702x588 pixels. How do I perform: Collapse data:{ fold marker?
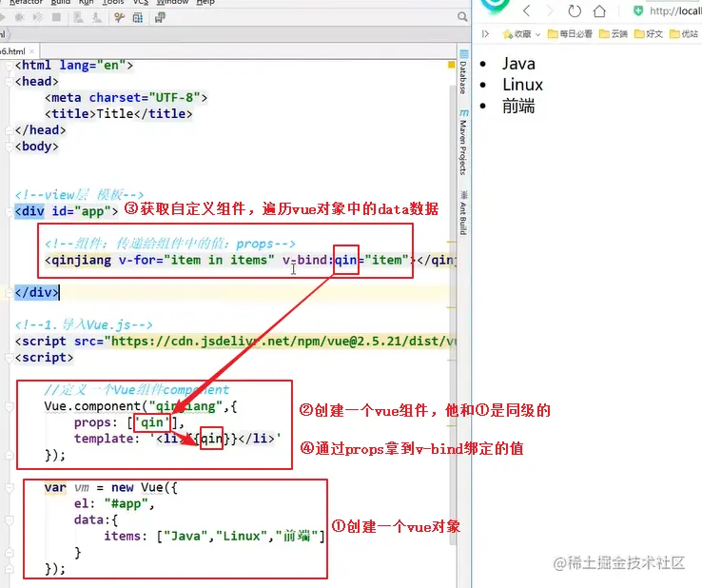click(x=10, y=520)
